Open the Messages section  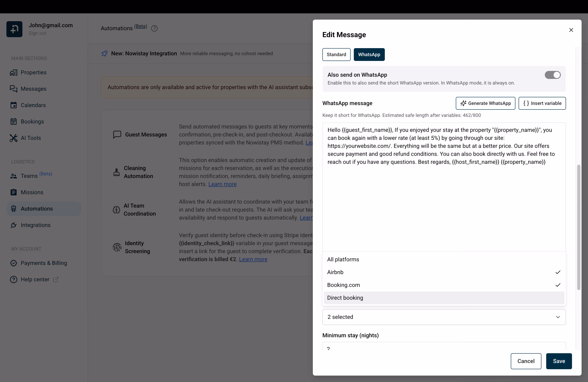(x=34, y=89)
